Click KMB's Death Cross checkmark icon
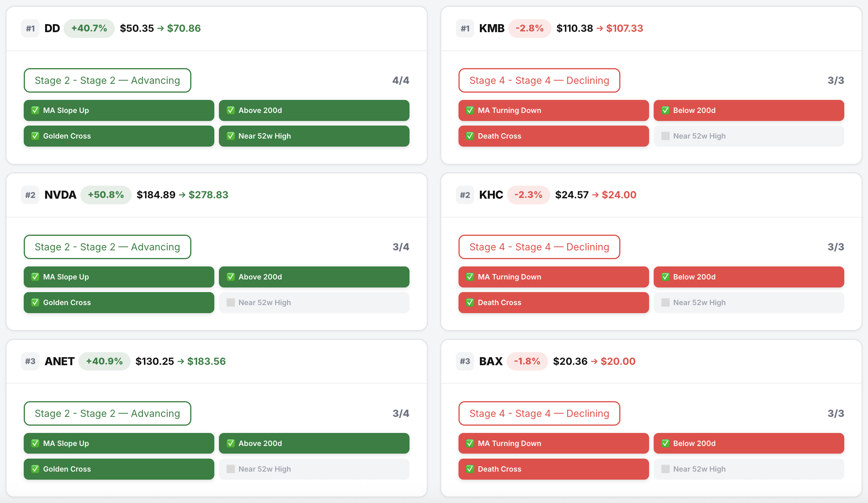Image resolution: width=868 pixels, height=503 pixels. [470, 136]
